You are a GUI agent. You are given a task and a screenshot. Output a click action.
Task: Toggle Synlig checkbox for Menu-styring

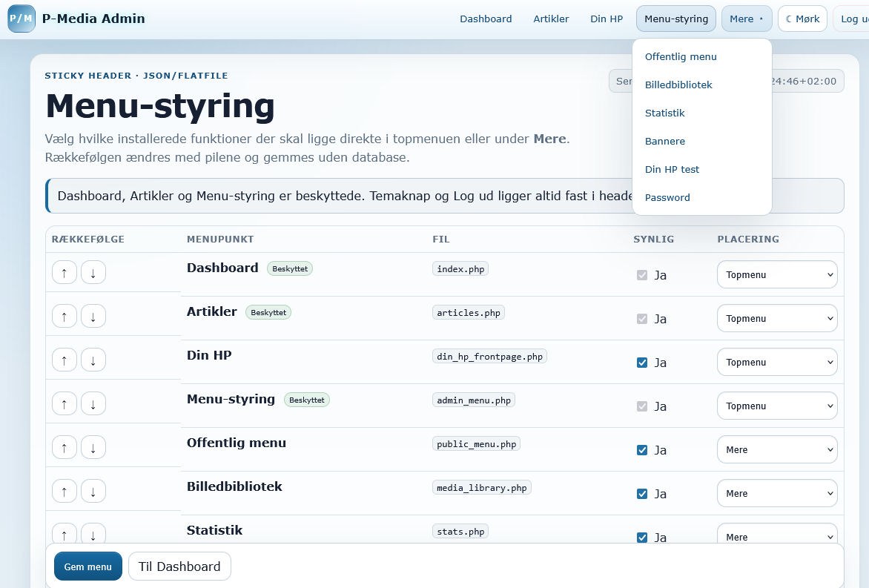tap(642, 406)
